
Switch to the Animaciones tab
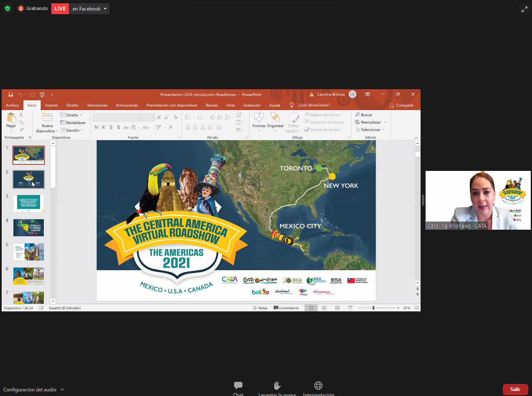coord(127,105)
